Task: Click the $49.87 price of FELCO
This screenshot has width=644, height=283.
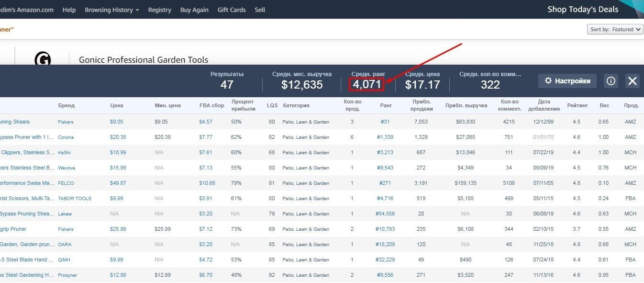Action: [118, 183]
